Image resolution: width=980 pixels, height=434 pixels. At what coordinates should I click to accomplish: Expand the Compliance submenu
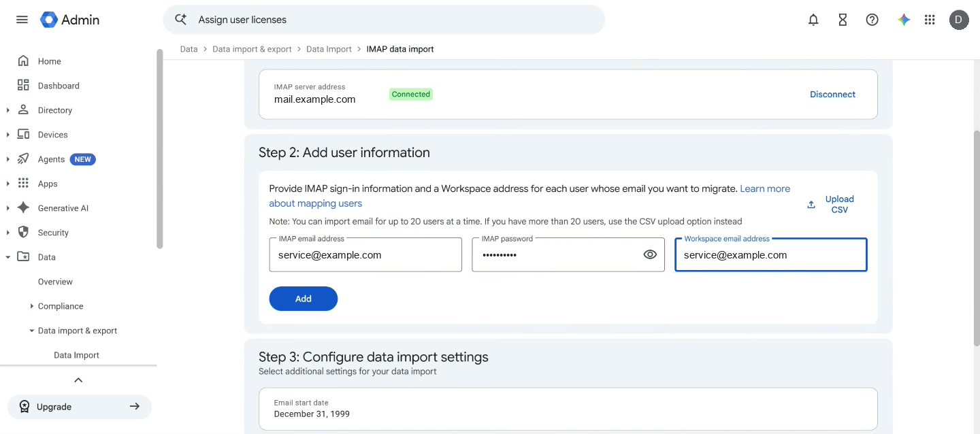(32, 306)
